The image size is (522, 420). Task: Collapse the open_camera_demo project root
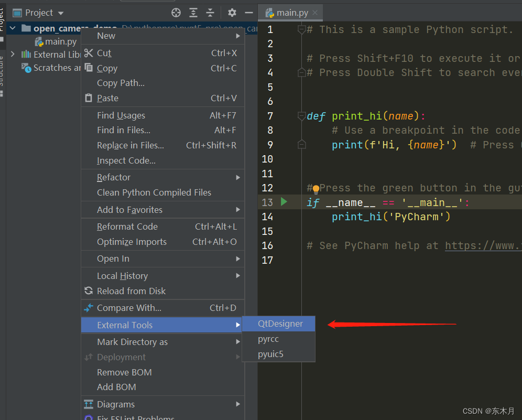pos(13,28)
